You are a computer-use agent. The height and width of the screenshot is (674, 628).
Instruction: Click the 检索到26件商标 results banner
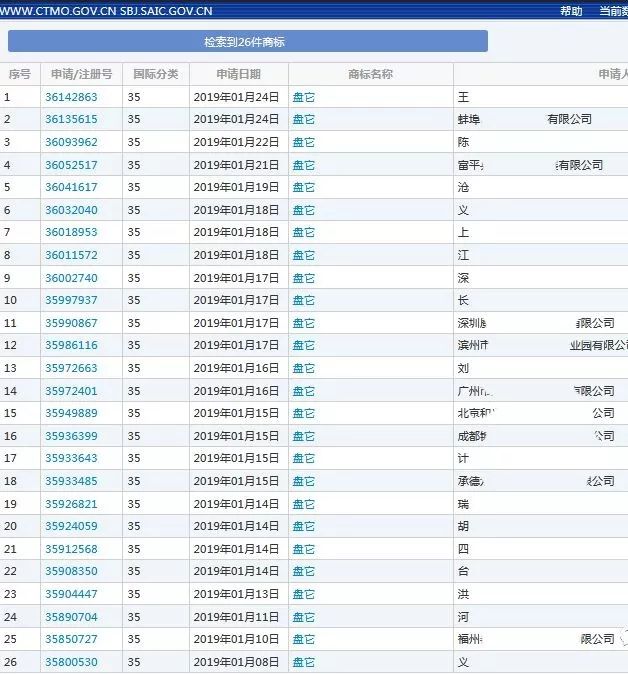pos(248,41)
